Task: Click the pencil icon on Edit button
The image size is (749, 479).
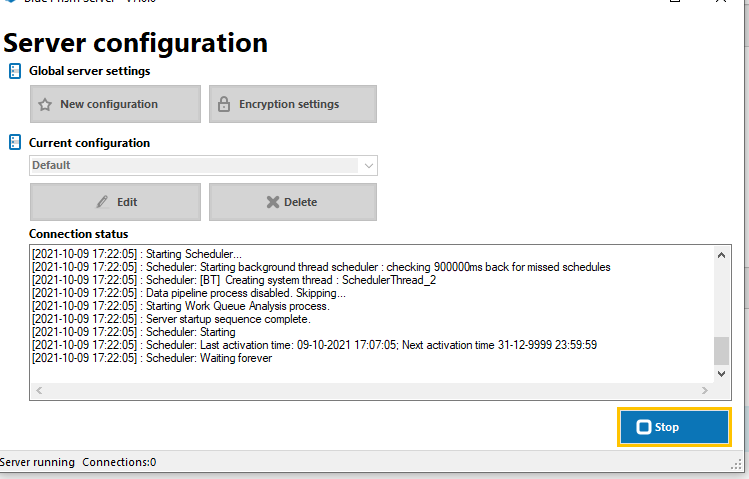Action: [x=102, y=202]
